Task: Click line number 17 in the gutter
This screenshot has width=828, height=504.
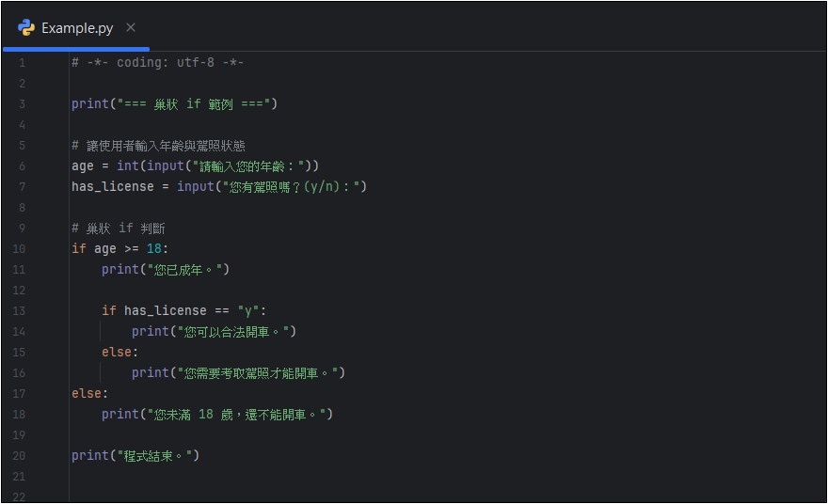Action: [20, 394]
